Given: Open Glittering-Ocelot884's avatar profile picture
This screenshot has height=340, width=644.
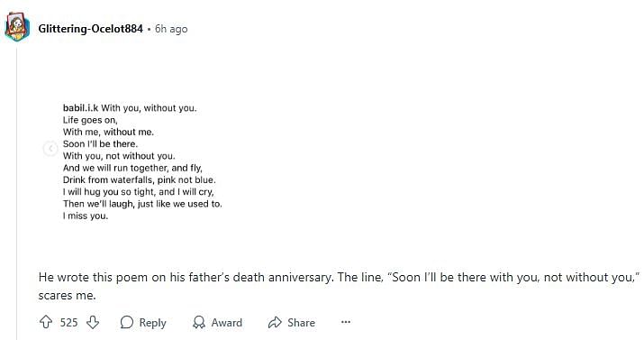Looking at the screenshot, I should point(17,28).
